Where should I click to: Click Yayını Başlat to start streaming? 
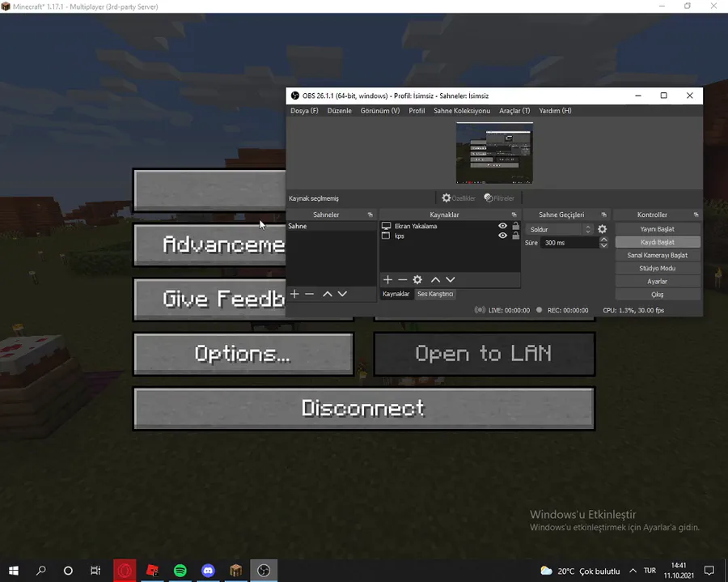point(658,229)
